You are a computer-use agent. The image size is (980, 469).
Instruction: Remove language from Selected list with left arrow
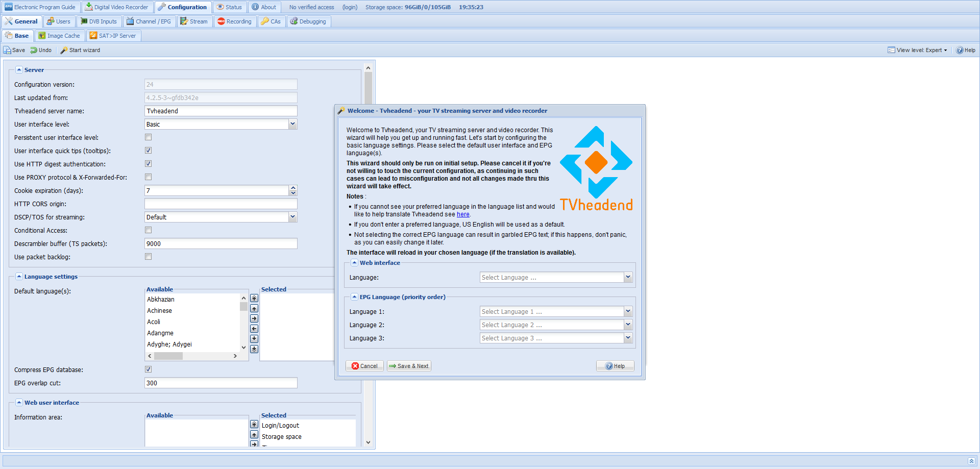[254, 329]
